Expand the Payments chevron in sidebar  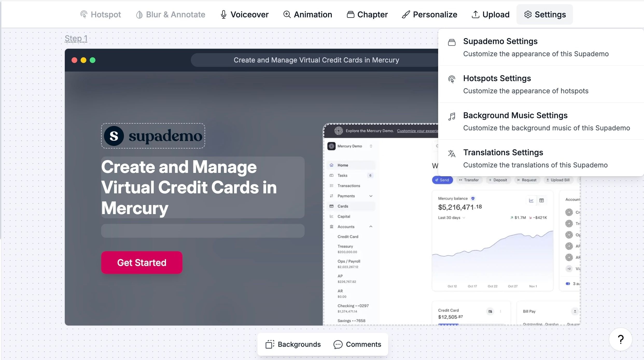tap(371, 196)
